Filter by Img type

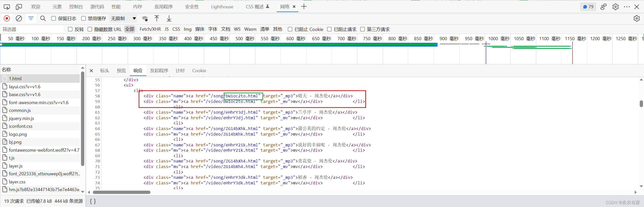[x=187, y=29]
